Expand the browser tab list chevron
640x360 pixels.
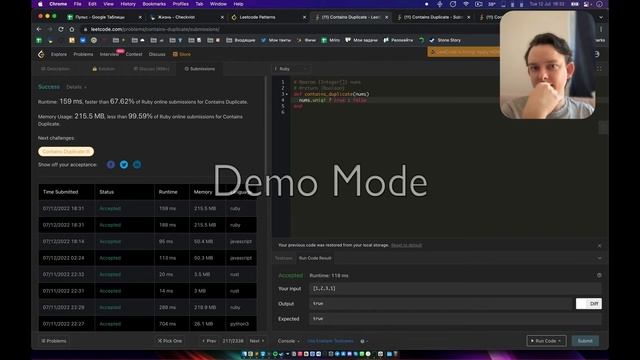[x=601, y=18]
